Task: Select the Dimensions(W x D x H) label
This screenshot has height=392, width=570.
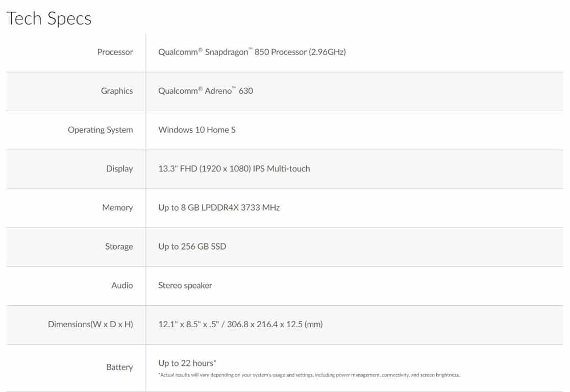Action: pyautogui.click(x=90, y=324)
